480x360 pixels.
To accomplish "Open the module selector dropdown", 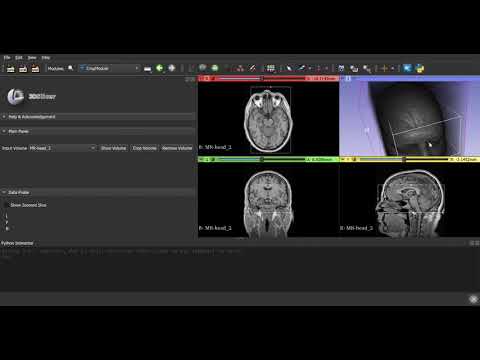I will [110, 68].
